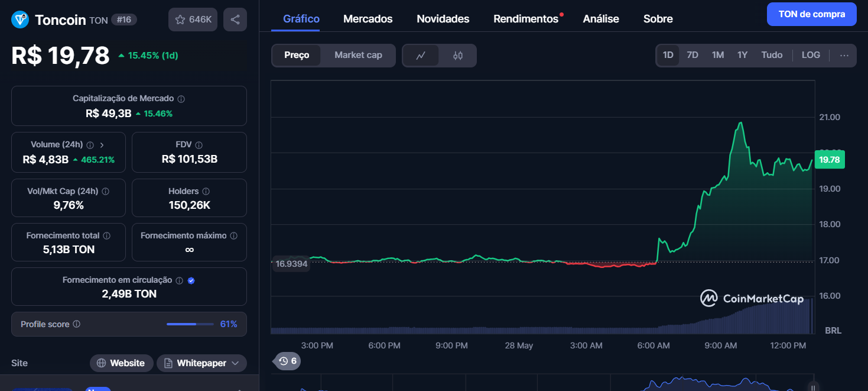Show info icon for Fornecimento em circulação

pyautogui.click(x=179, y=280)
